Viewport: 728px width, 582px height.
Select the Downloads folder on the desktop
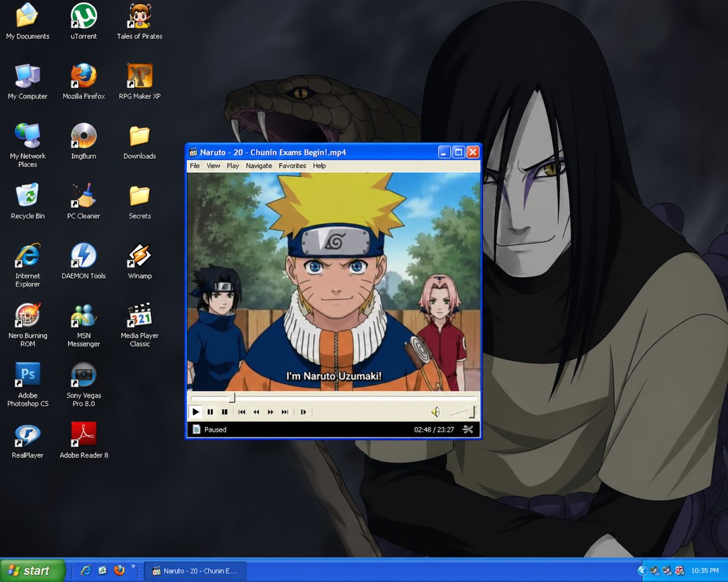(x=140, y=141)
